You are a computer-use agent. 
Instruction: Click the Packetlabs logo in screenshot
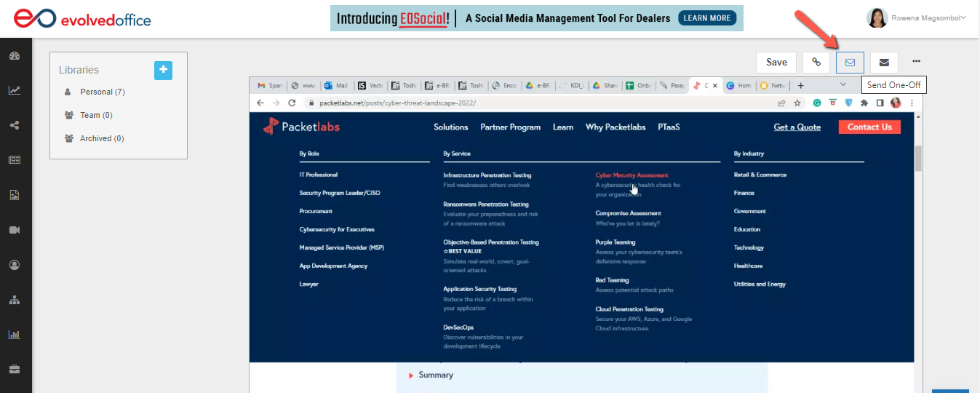pos(301,127)
